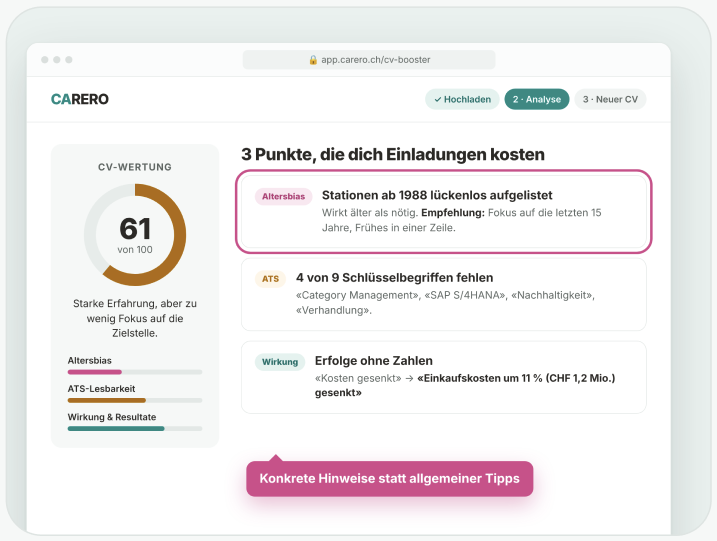
Task: Open the 4 von 9 Schlüsselbegriffen fehlen card
Action: [444, 294]
